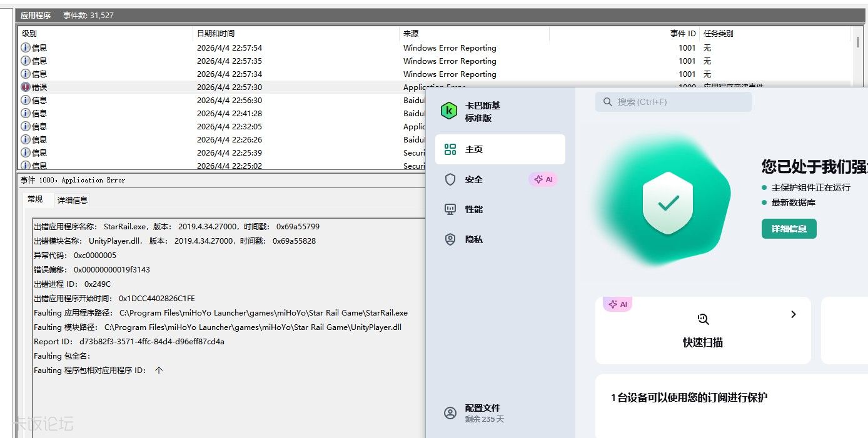Click the 来源 column header
Image resolution: width=868 pixels, height=438 pixels.
click(411, 34)
